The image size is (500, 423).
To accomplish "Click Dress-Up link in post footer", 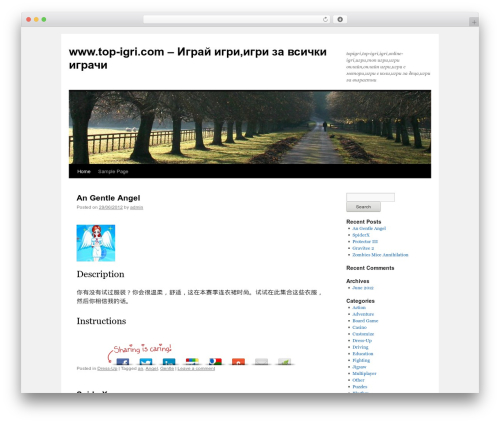I will [x=107, y=369].
